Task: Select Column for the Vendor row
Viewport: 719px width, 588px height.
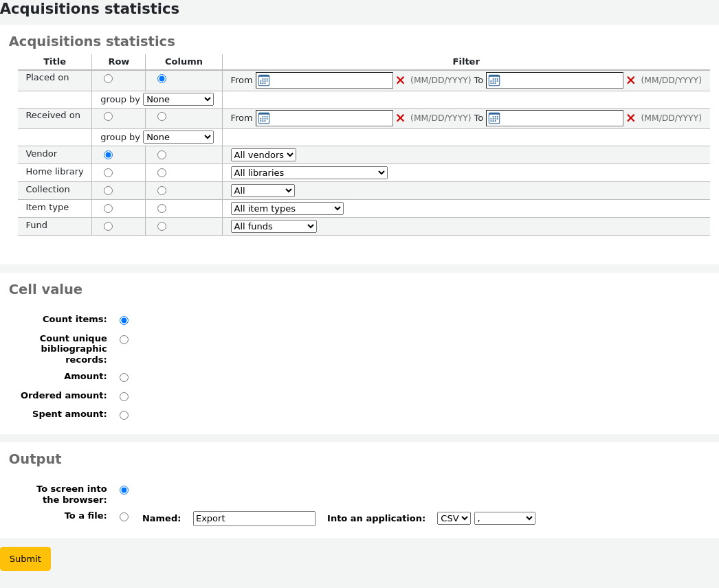Action: pos(162,155)
